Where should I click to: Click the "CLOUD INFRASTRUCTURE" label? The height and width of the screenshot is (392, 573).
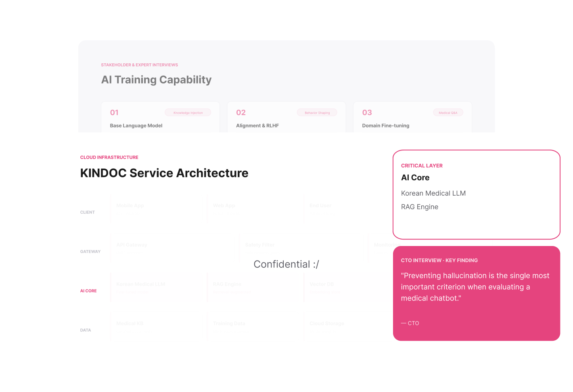109,157
